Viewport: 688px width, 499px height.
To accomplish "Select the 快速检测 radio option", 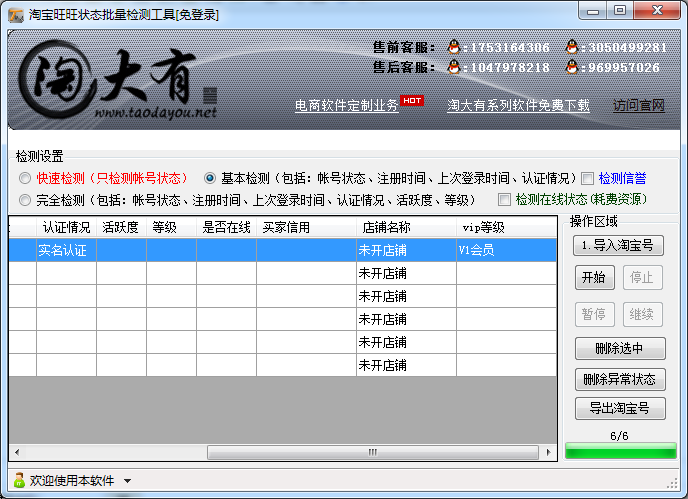I will [25, 178].
